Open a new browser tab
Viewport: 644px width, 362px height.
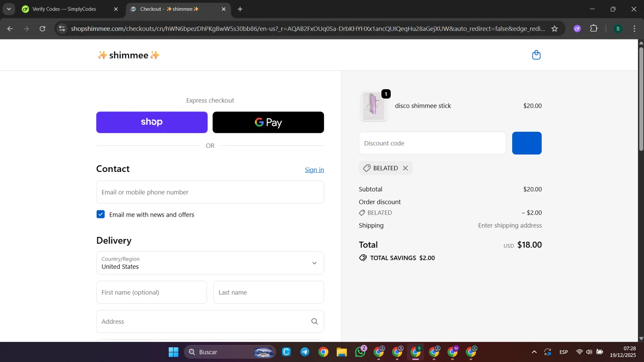pos(240,9)
